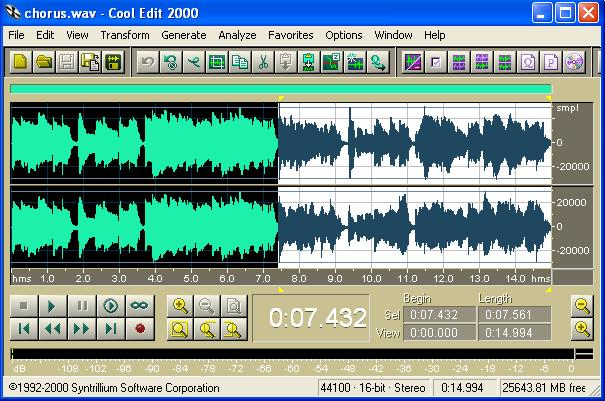The height and width of the screenshot is (401, 605).
Task: Zoom in horizontally with plus magnifier
Action: click(x=180, y=306)
